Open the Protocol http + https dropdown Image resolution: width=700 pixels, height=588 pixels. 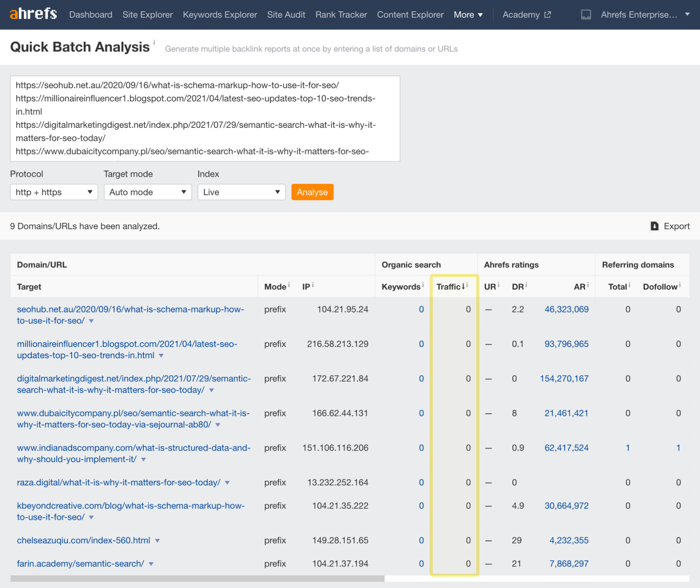54,192
